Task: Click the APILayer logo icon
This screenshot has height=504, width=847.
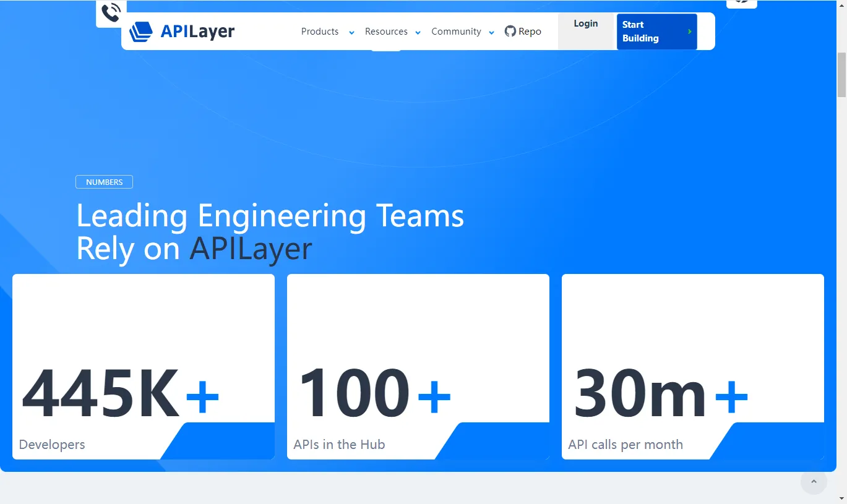Action: 141,32
